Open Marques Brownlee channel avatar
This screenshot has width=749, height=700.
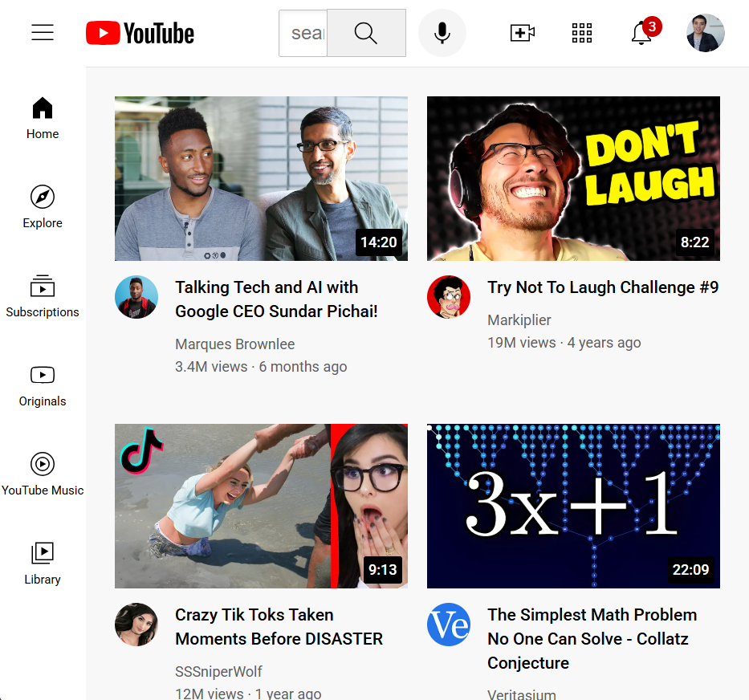tap(136, 297)
